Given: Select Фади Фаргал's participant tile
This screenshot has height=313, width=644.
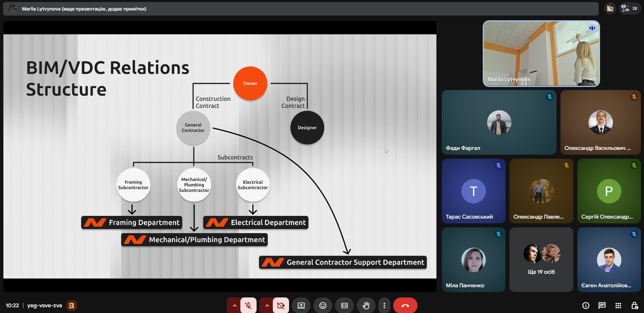Looking at the screenshot, I should [499, 122].
